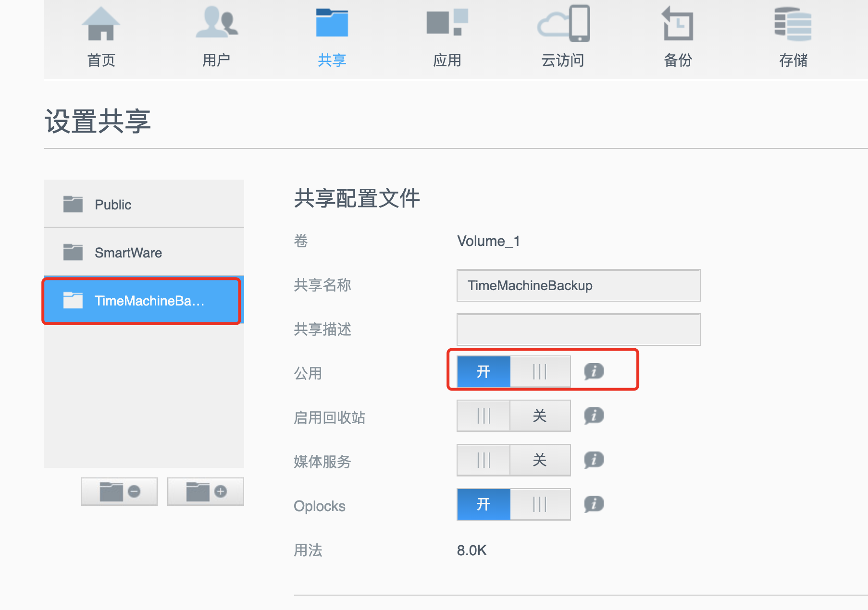The height and width of the screenshot is (610, 868).
Task: Click the 云访问 tab label
Action: [563, 61]
